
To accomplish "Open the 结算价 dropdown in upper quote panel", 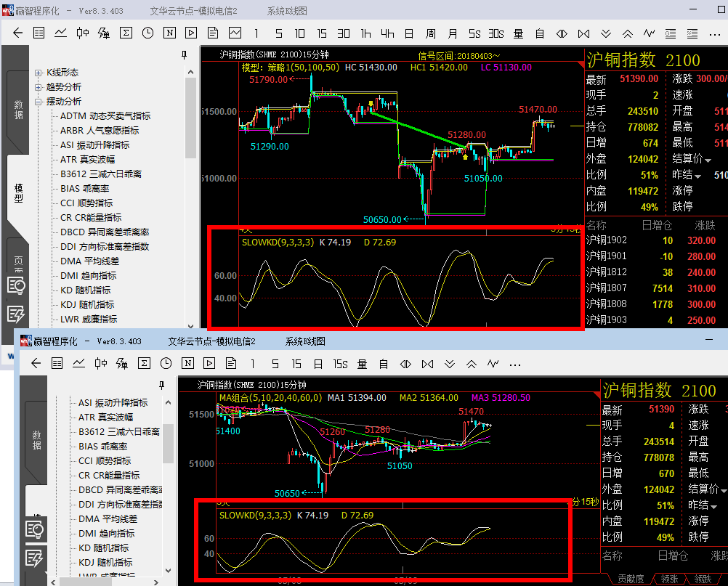I will pyautogui.click(x=708, y=159).
